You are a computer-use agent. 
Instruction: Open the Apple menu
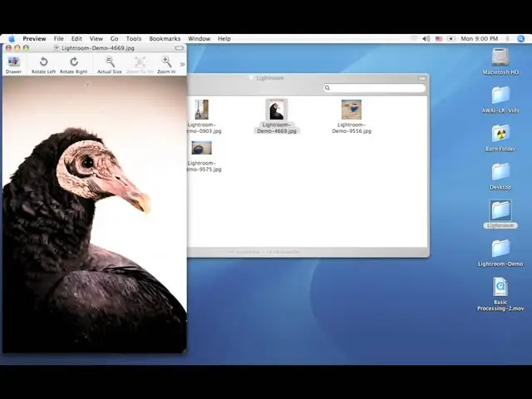(x=12, y=39)
